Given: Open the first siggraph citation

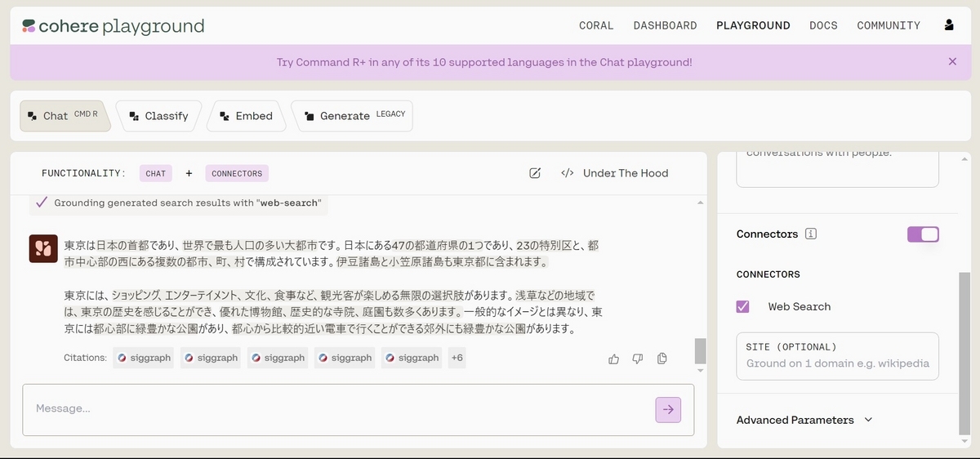Looking at the screenshot, I should coord(143,358).
